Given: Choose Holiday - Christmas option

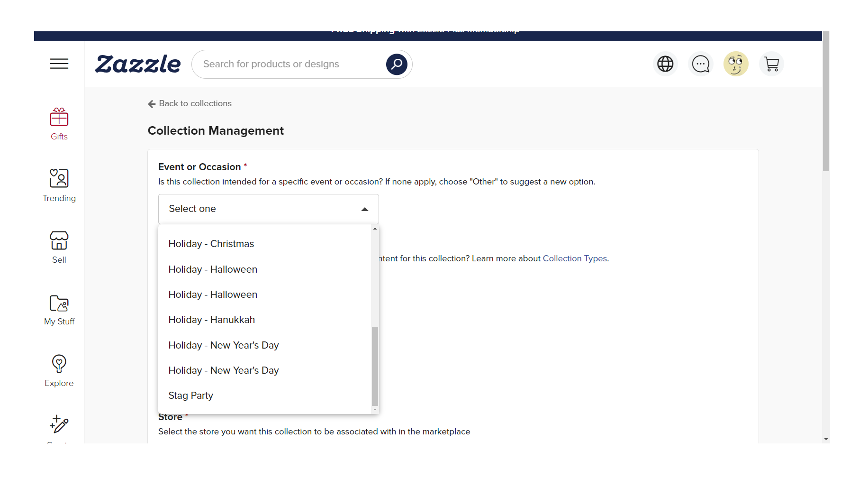Looking at the screenshot, I should pos(265,244).
